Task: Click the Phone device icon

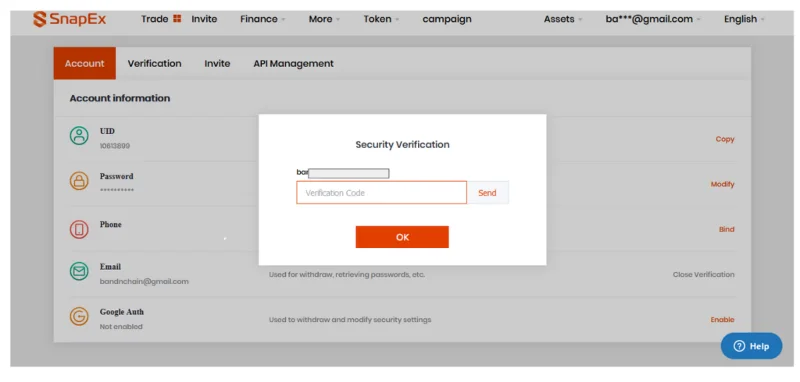Action: tap(79, 230)
